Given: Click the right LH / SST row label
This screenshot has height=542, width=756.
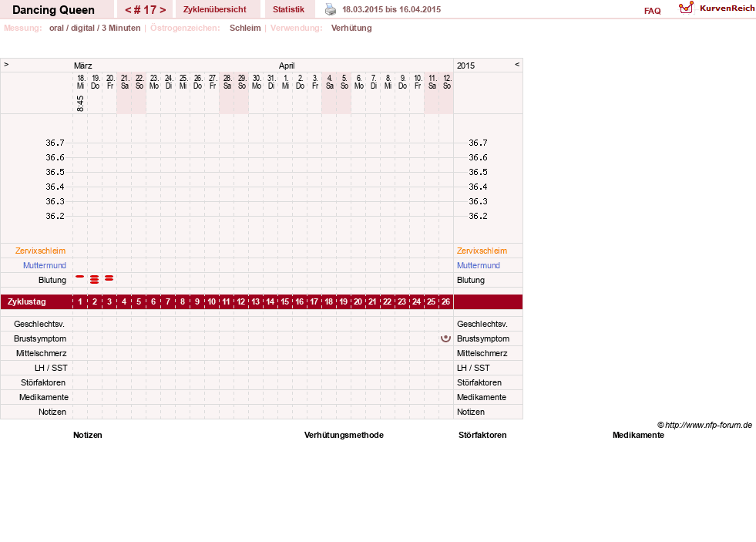Looking at the screenshot, I should coord(473,368).
